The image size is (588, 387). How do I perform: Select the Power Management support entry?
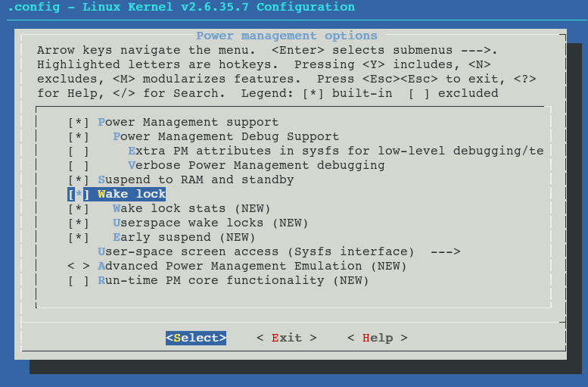tap(188, 123)
